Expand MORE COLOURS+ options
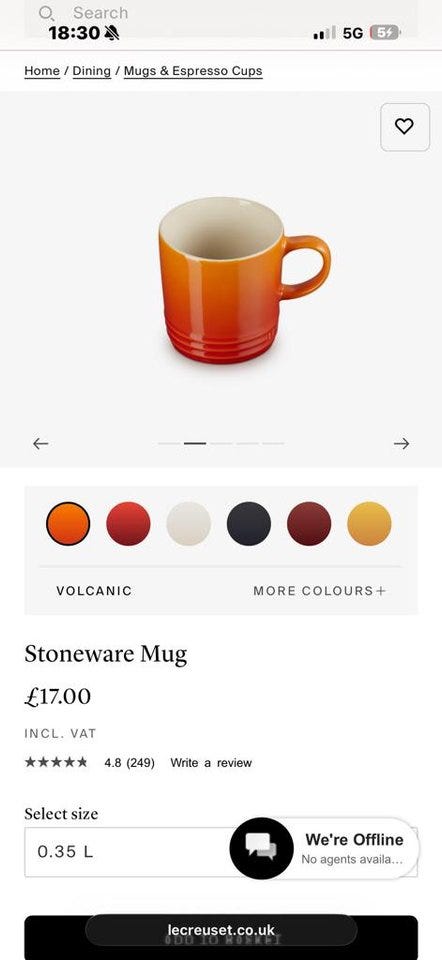Viewport: 442px width, 960px height. pyautogui.click(x=320, y=591)
